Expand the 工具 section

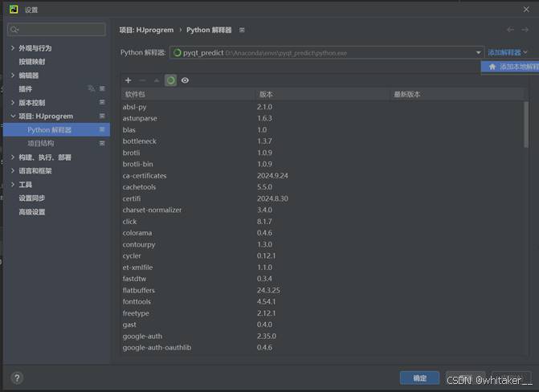(x=13, y=184)
